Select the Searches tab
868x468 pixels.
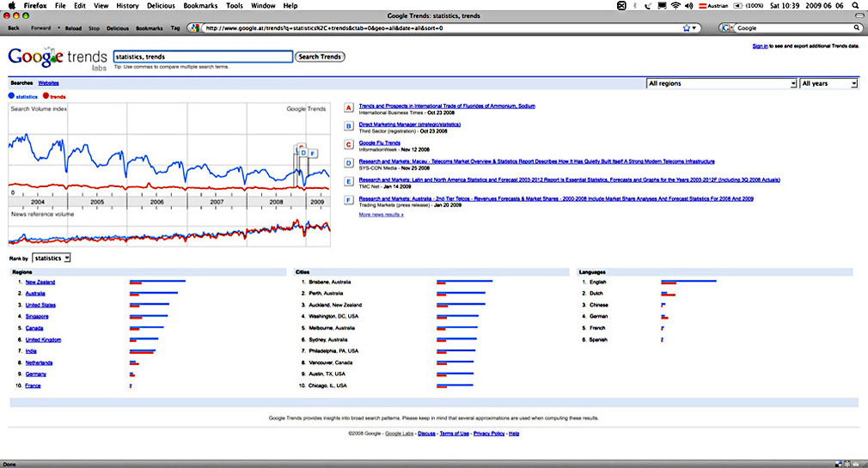coord(21,83)
